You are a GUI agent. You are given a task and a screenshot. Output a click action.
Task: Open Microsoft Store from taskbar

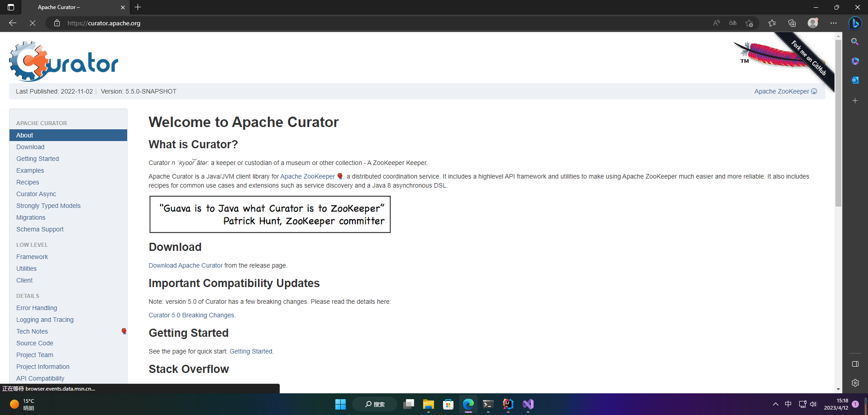[448, 404]
